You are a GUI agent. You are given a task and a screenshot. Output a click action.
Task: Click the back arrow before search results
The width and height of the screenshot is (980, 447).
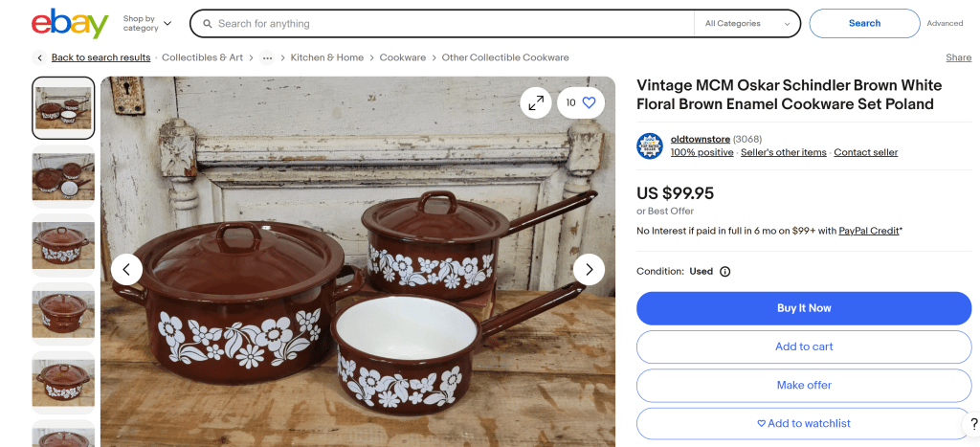pyautogui.click(x=39, y=57)
